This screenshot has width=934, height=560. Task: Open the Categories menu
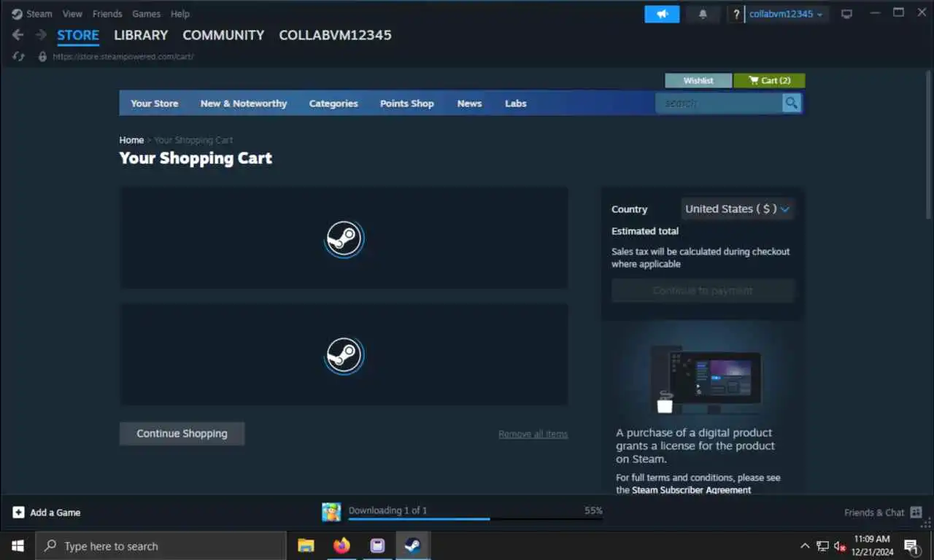[x=333, y=104]
